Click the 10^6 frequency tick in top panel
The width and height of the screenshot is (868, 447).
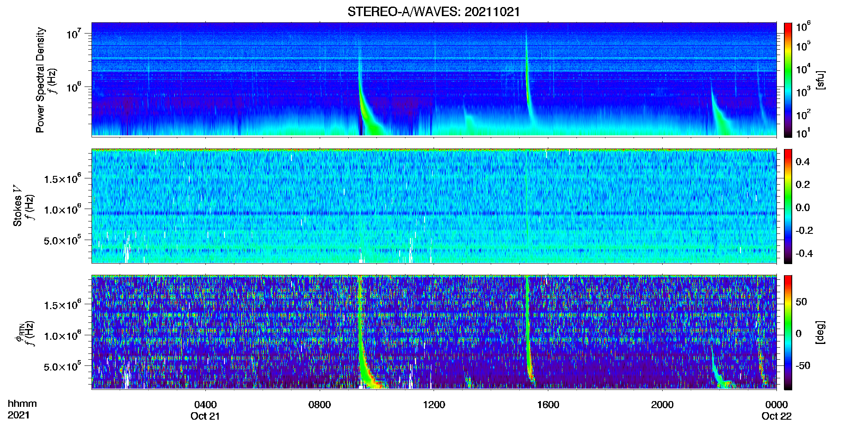pyautogui.click(x=73, y=87)
